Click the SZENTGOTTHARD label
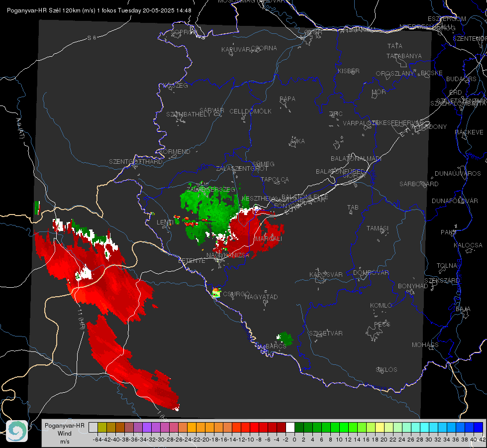The height and width of the screenshot is (448, 487). pyautogui.click(x=136, y=162)
